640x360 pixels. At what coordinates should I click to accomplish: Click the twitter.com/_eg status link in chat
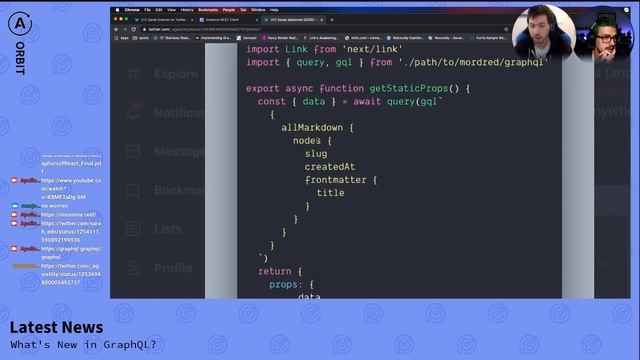click(x=71, y=274)
